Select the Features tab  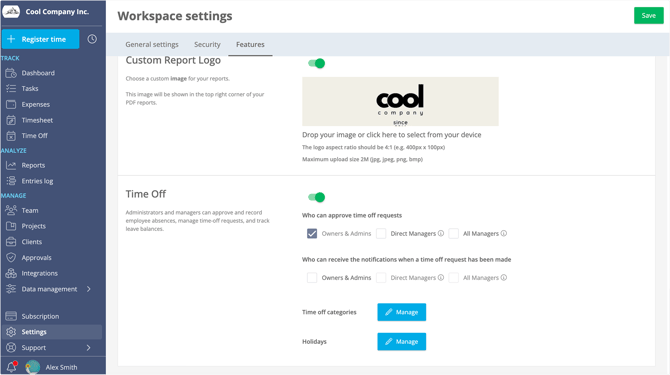(250, 44)
